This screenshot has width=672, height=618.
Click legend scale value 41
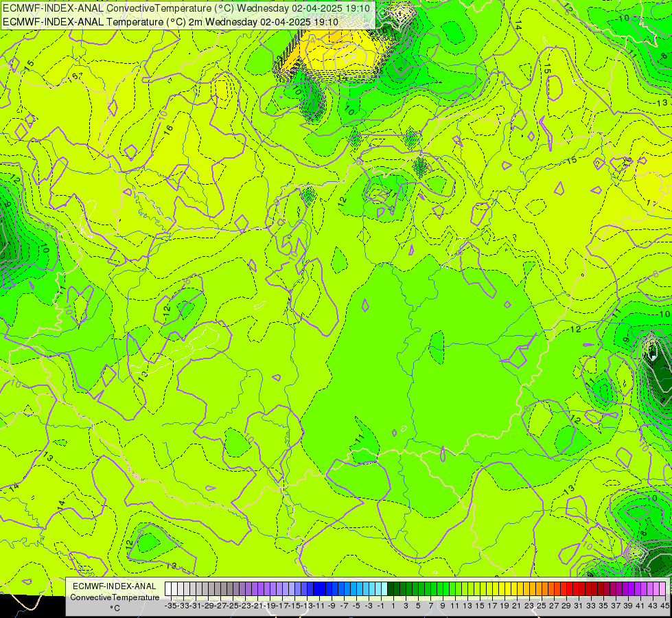click(640, 606)
